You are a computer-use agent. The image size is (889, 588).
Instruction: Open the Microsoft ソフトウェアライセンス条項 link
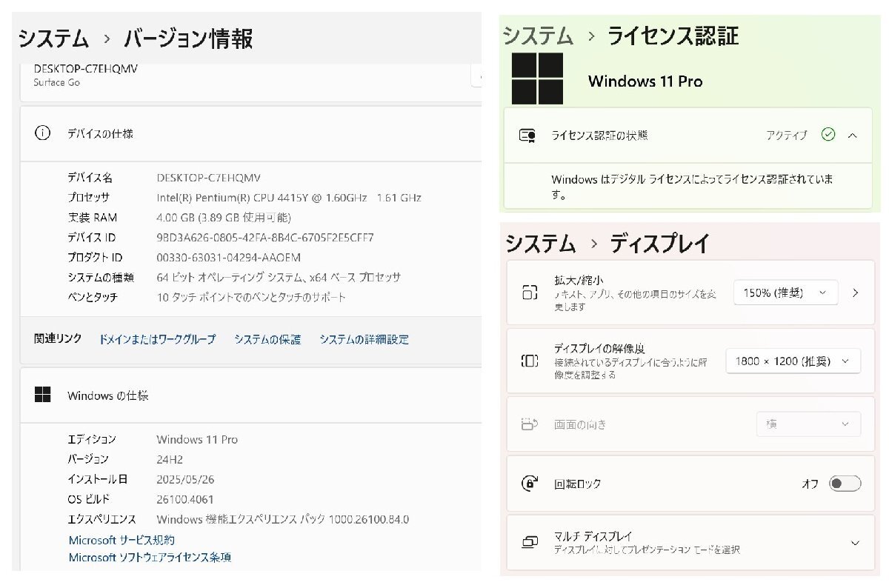150,557
